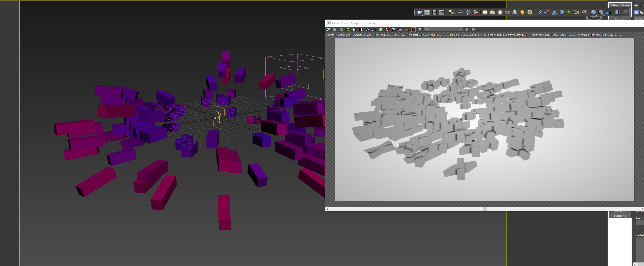Click the green restart render arrow
Screen dimensions: 644x266
348,29
